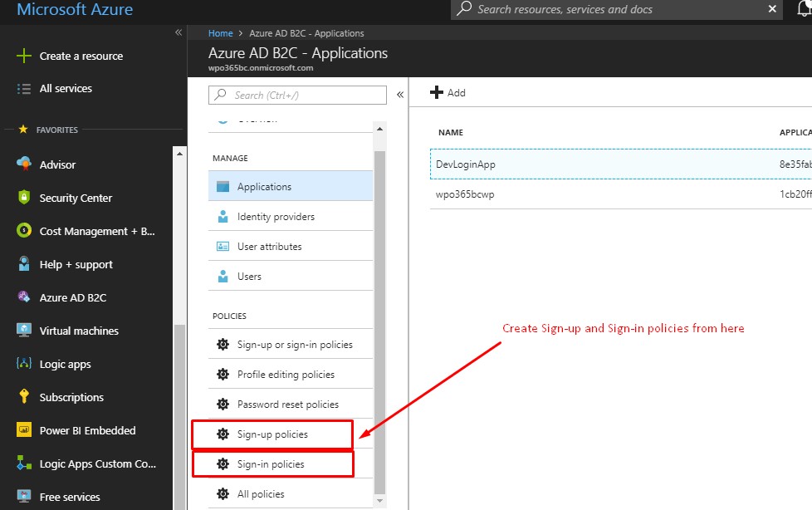The width and height of the screenshot is (812, 510).
Task: Click All services label
Action: (x=66, y=89)
